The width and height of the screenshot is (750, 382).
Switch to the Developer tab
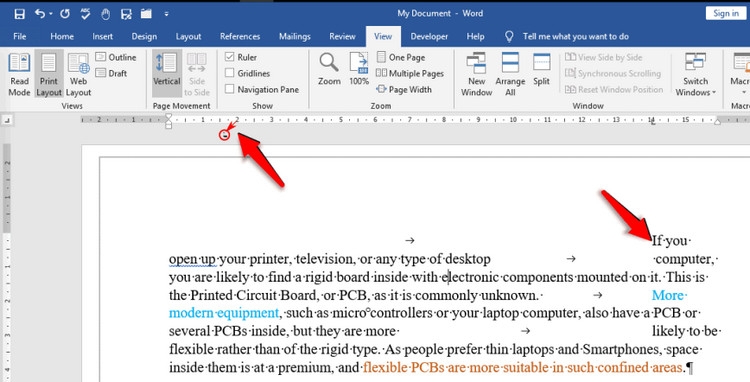[x=429, y=36]
